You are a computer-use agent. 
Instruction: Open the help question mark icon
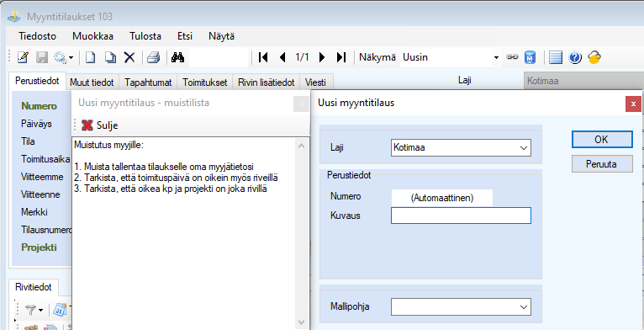[x=574, y=57]
